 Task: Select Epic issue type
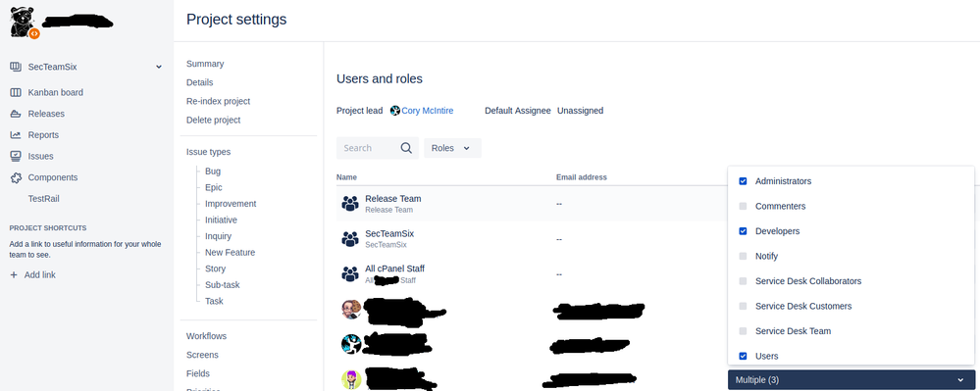[x=213, y=187]
